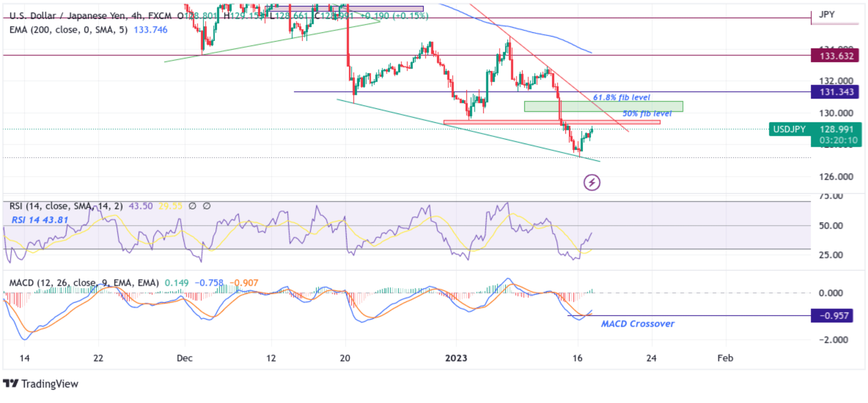Click the MACD 0.000 axis label
Screen dimensions: 868x403
click(x=831, y=292)
